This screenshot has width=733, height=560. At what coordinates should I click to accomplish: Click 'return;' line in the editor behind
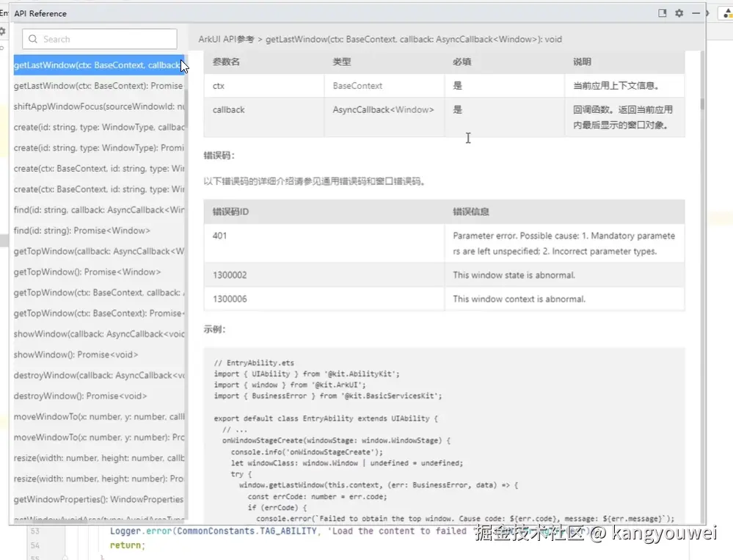pyautogui.click(x=128, y=545)
